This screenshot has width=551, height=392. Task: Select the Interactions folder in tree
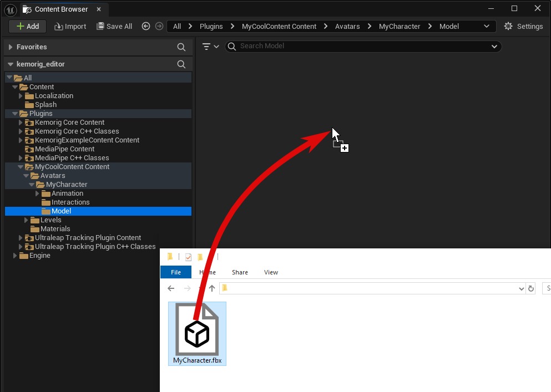[x=70, y=202]
